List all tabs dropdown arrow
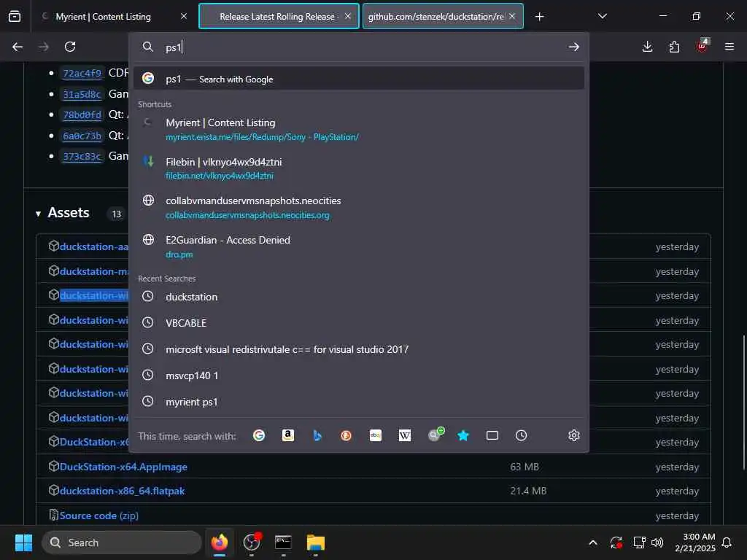The height and width of the screenshot is (560, 747). (602, 16)
